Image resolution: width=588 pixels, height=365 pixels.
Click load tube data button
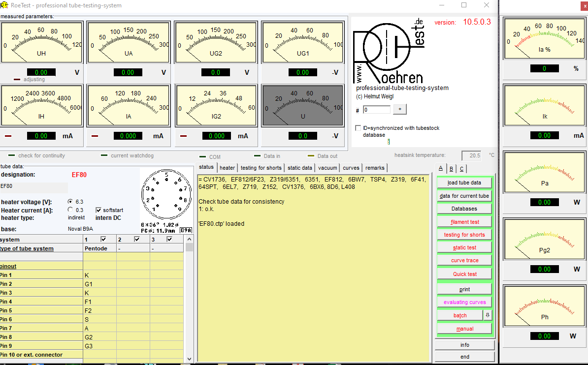tap(464, 182)
